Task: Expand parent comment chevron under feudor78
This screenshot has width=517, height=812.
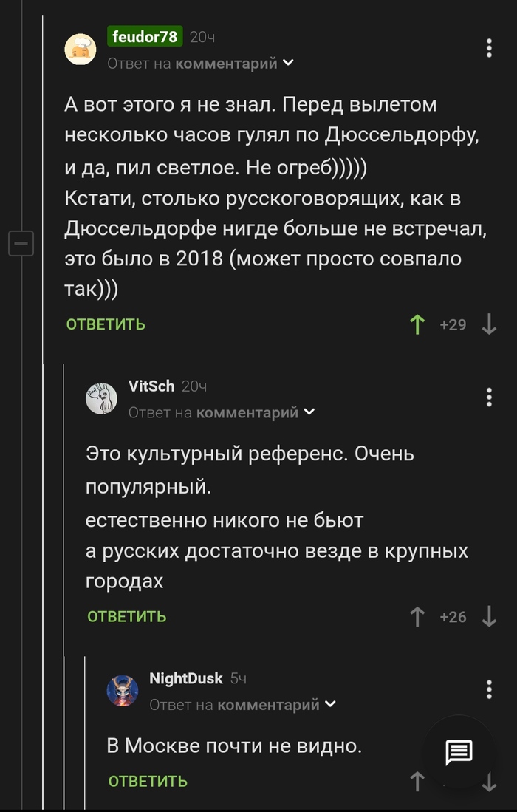Action: click(x=287, y=64)
